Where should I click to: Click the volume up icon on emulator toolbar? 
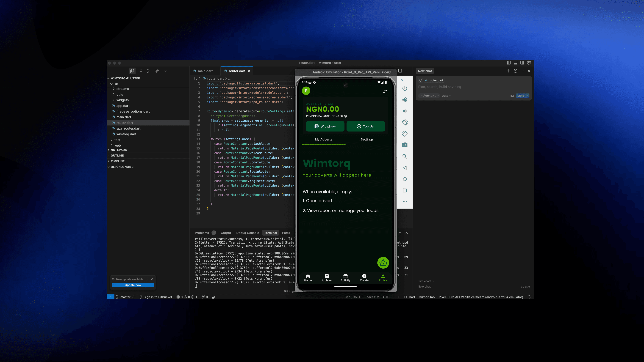coord(405,100)
